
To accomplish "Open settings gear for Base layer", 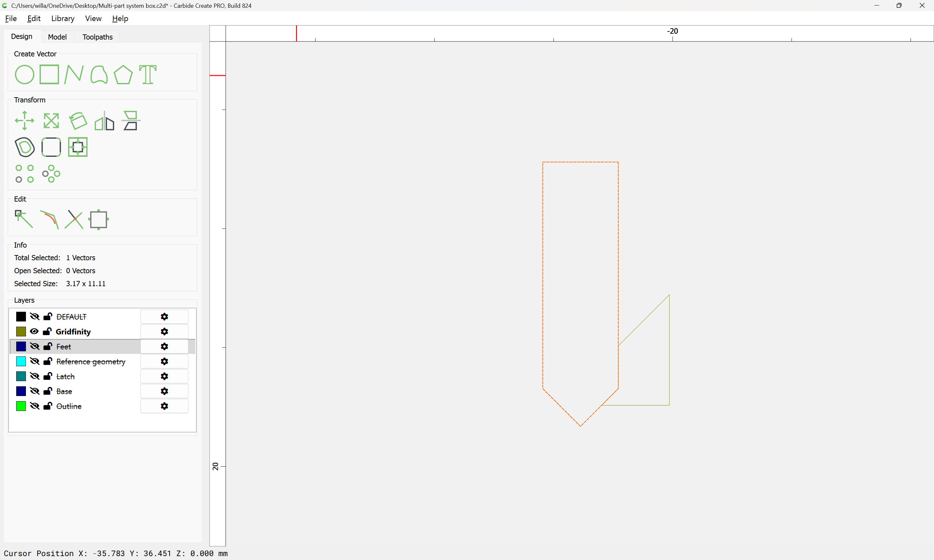I will click(164, 391).
